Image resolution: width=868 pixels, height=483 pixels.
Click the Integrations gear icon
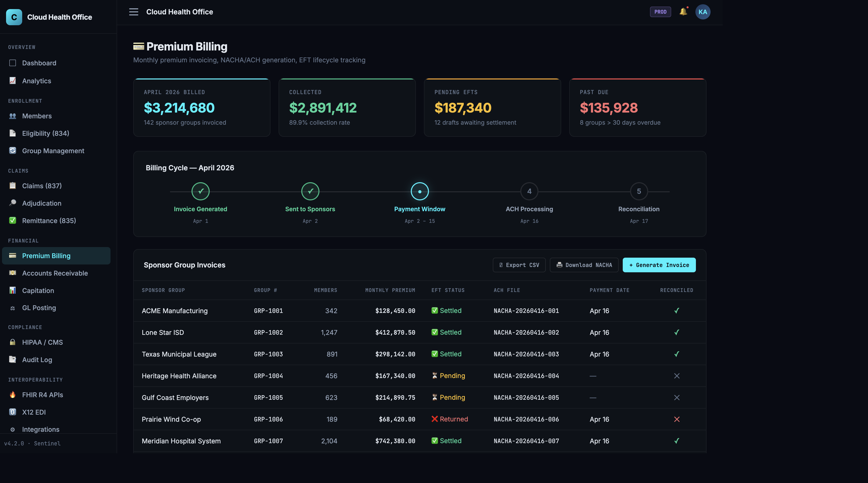click(12, 430)
